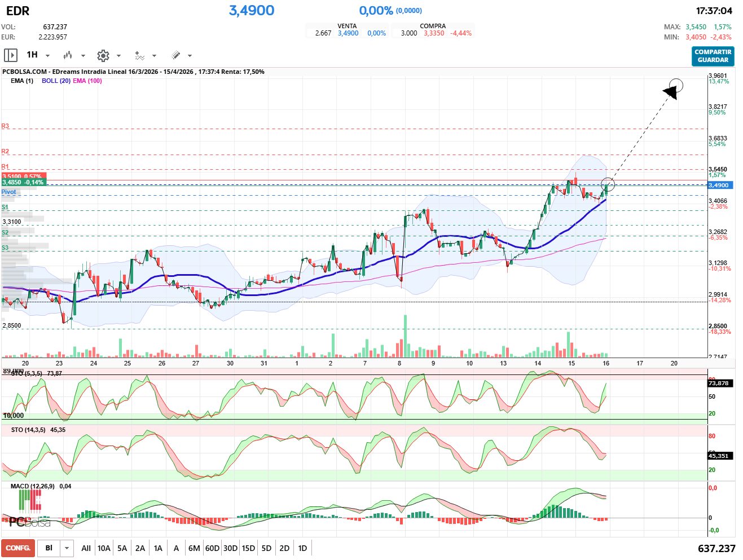Click the circled current price candle
Viewport: 743px width, 560px height.
pyautogui.click(x=608, y=184)
